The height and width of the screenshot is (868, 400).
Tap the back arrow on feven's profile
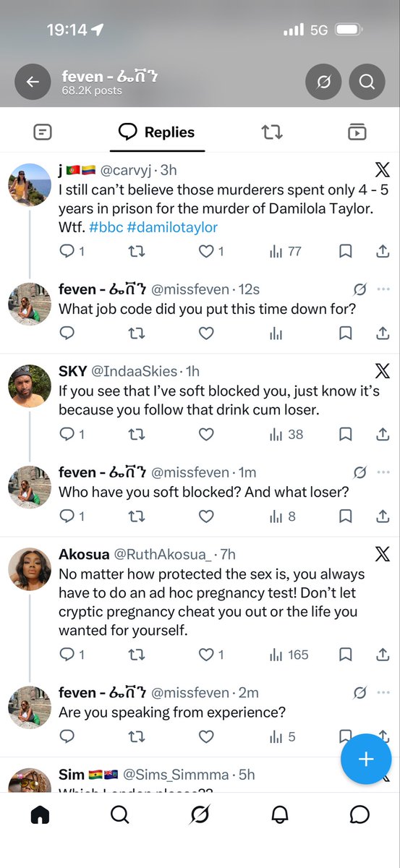tap(33, 82)
